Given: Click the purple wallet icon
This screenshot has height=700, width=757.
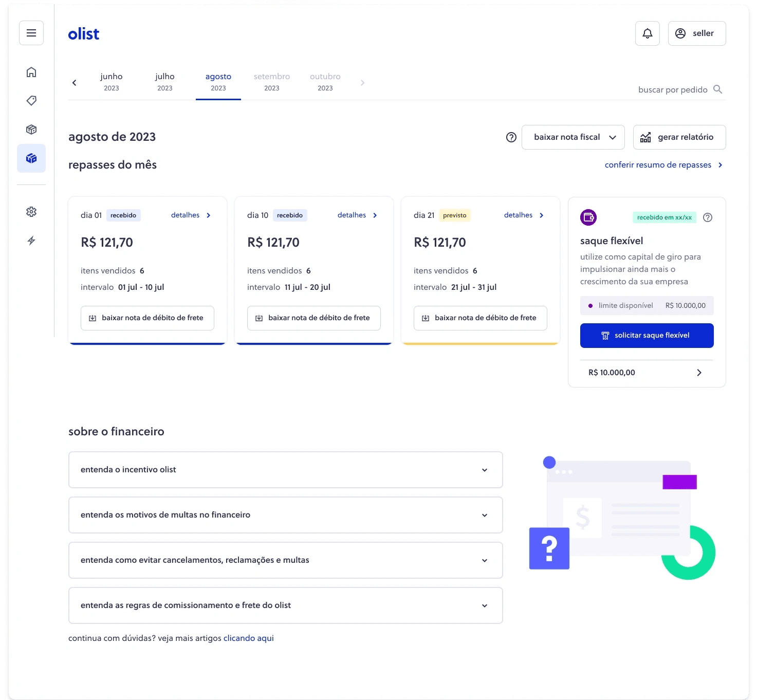Looking at the screenshot, I should [588, 217].
